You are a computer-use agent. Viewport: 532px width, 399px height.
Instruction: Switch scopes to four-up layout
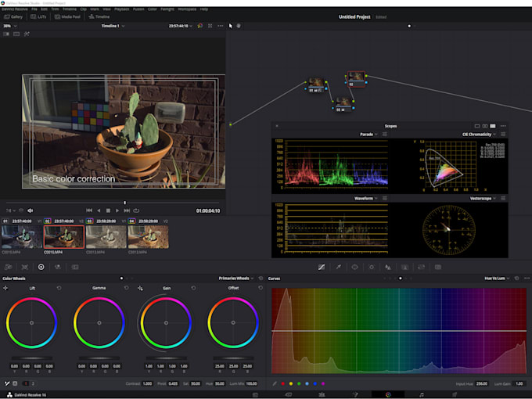tap(493, 126)
